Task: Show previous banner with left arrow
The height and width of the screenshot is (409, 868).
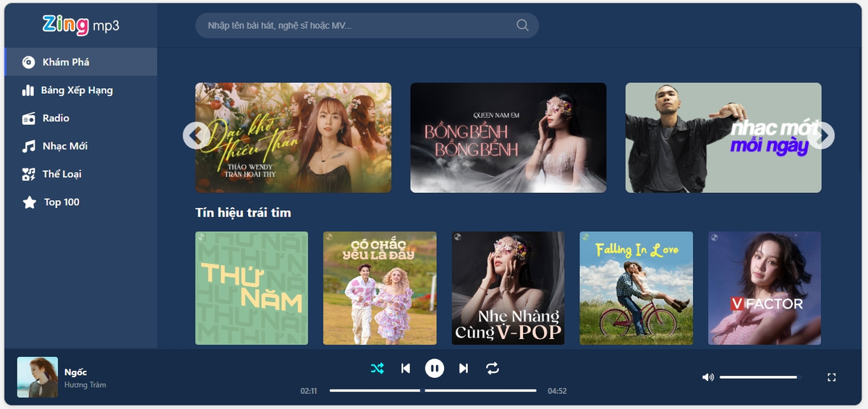Action: [196, 135]
